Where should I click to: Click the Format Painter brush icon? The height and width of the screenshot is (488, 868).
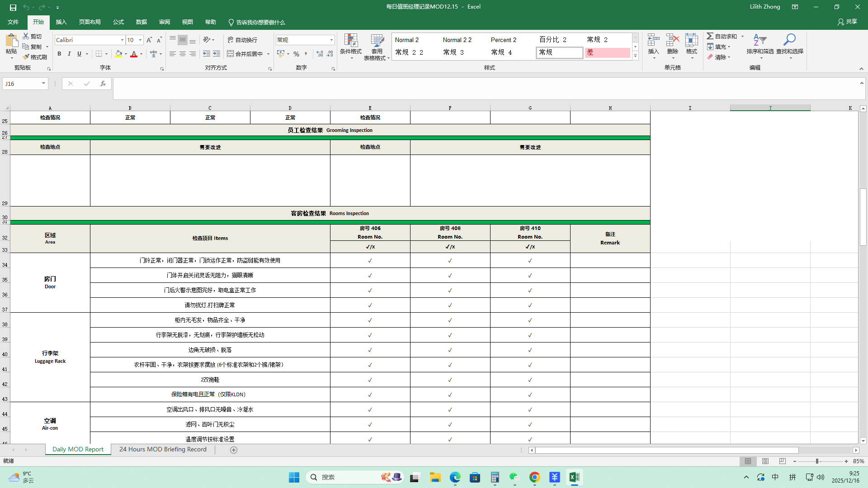(x=26, y=57)
